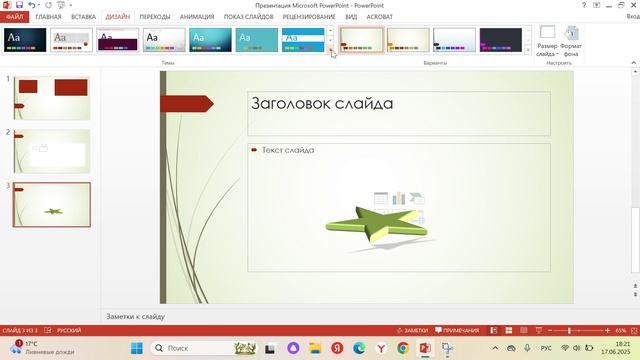
Task: Fit slide to current window
Action: [635, 330]
